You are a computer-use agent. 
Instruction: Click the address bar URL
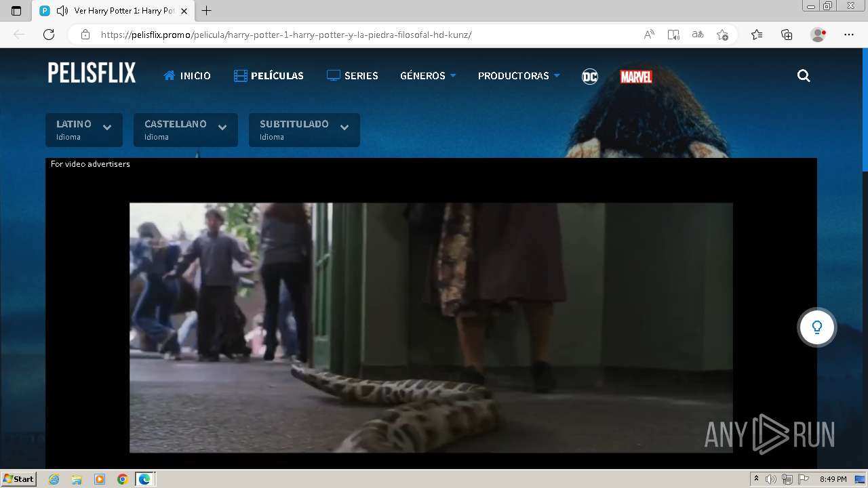tap(286, 35)
